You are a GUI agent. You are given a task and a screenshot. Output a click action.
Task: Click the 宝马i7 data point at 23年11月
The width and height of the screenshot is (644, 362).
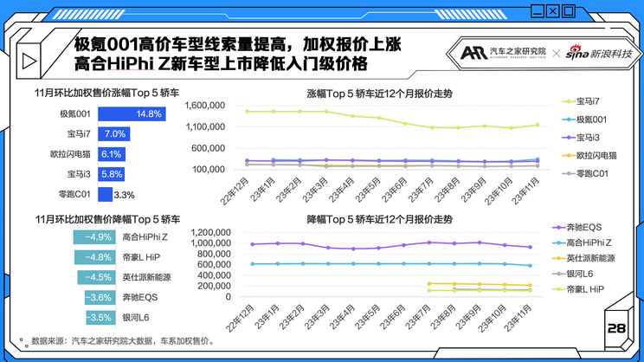(538, 125)
